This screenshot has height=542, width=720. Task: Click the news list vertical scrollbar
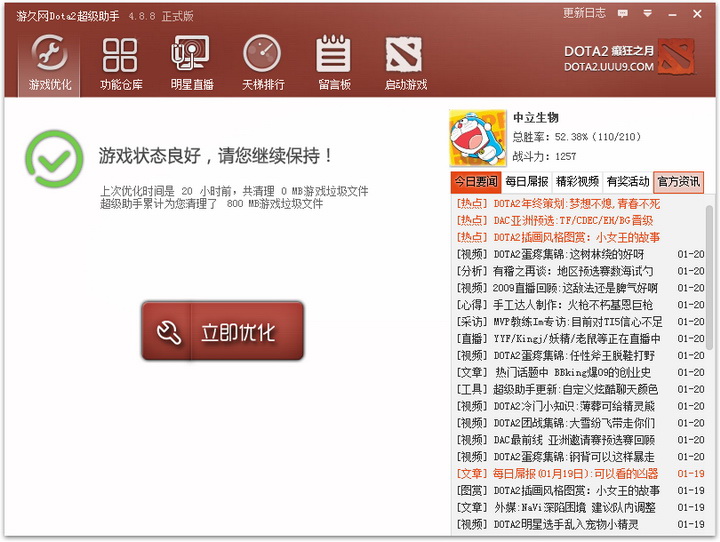coord(709,300)
